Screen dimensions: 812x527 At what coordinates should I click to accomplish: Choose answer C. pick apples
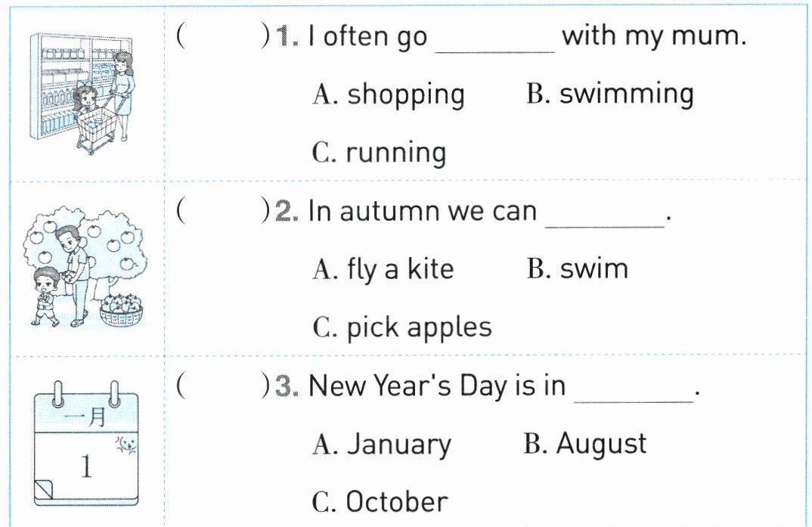point(401,327)
